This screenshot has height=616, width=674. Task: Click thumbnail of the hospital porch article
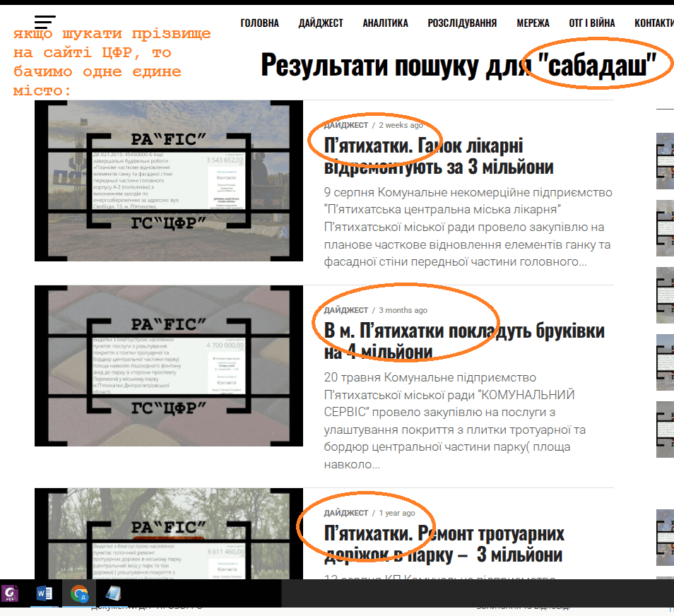coord(169,180)
